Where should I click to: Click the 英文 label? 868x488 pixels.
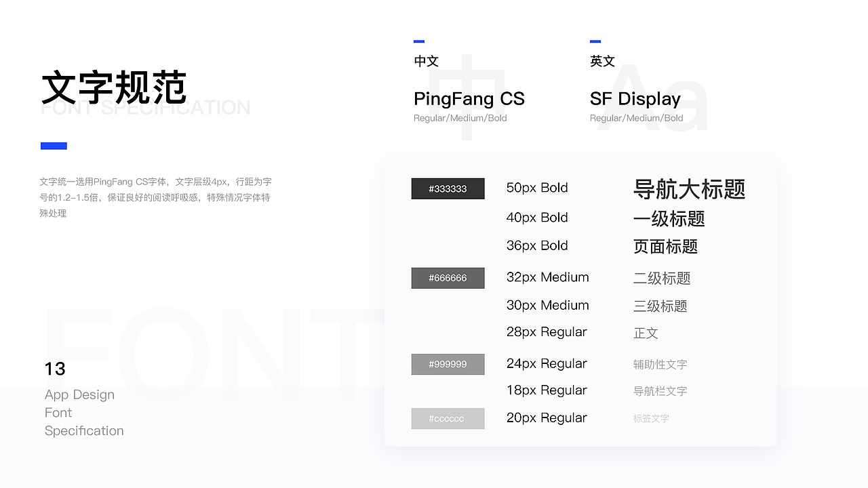(602, 61)
